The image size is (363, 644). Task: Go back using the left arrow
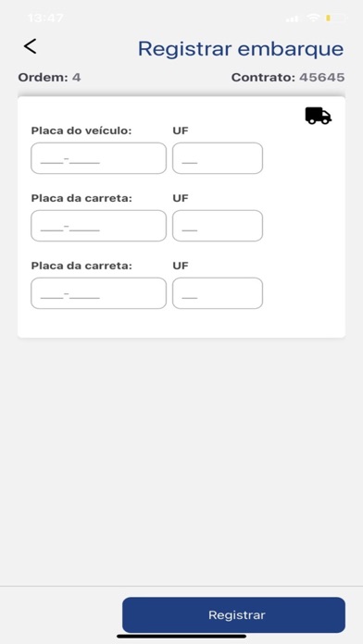(30, 46)
